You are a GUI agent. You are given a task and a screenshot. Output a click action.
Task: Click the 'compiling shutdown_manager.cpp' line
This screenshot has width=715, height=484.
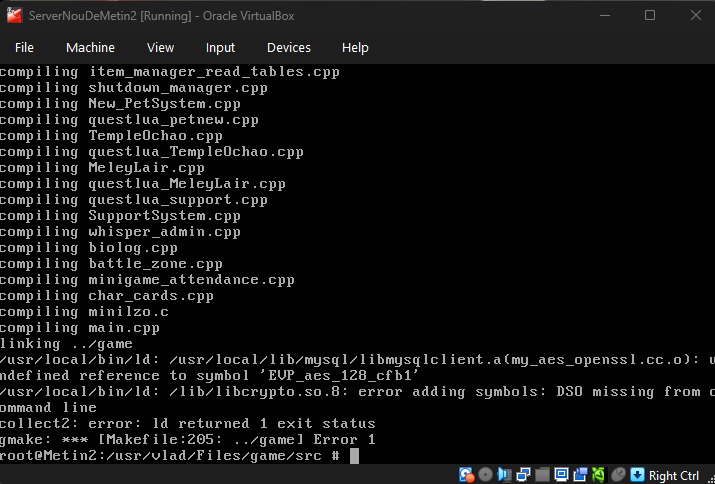point(134,88)
